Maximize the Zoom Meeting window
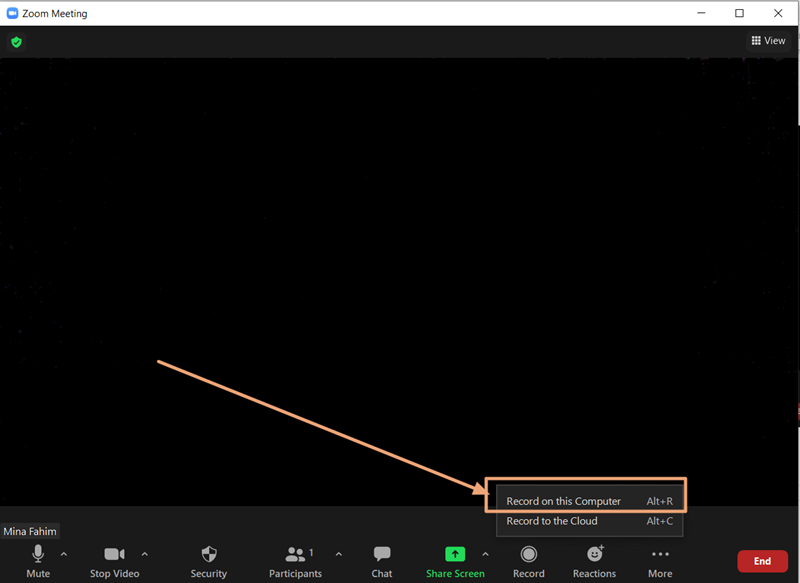 (739, 13)
